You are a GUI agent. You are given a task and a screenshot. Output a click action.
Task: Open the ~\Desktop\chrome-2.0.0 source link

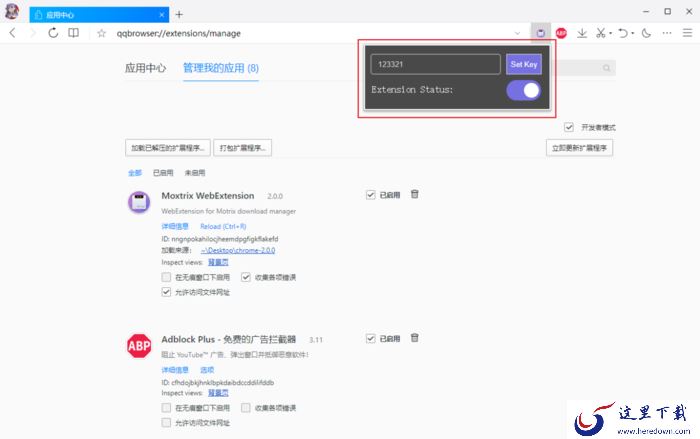(x=238, y=251)
